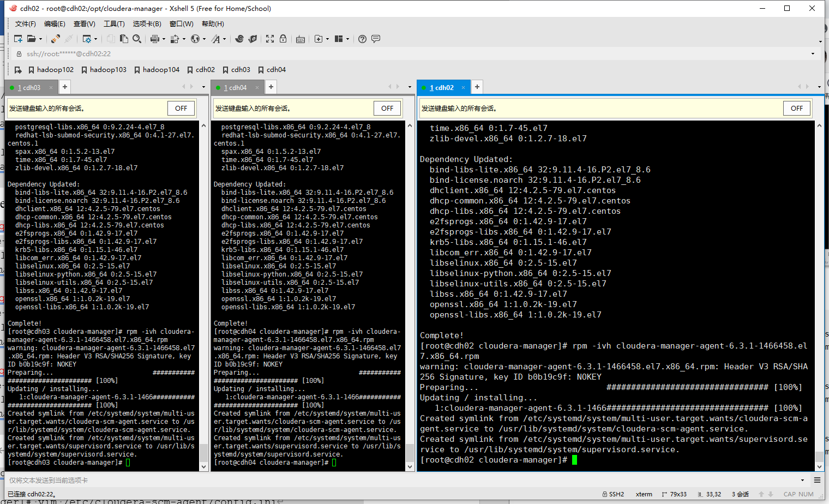Click the lock screen padlock icon
This screenshot has width=829, height=504.
[x=283, y=39]
